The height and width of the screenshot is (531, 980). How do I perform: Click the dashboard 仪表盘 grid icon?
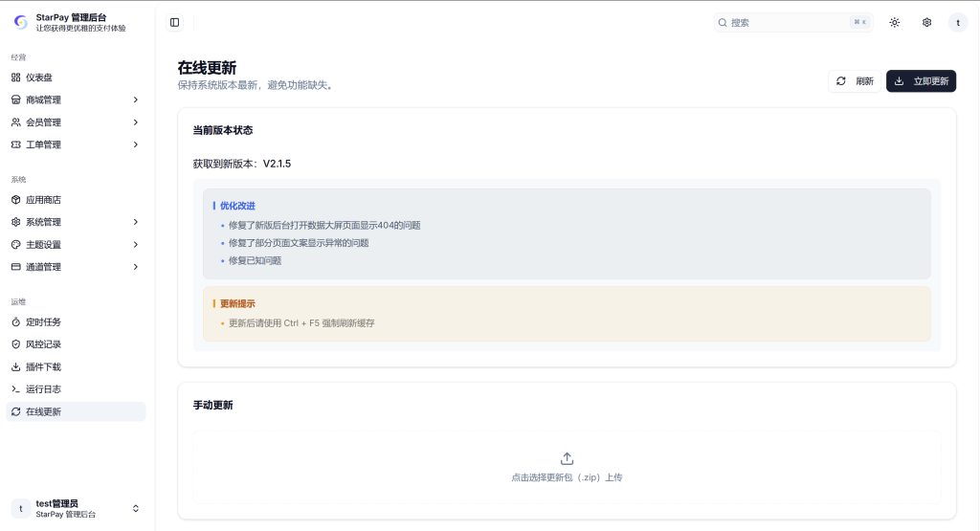click(16, 77)
